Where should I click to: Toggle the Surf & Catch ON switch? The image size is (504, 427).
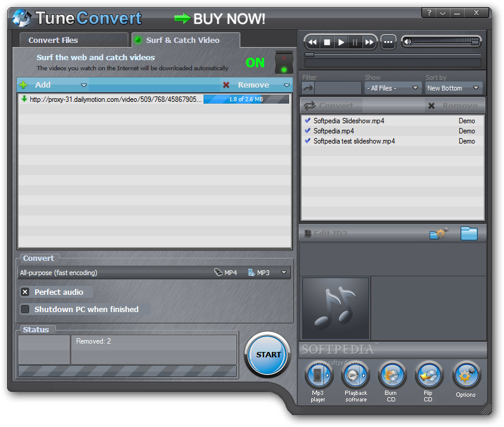[x=283, y=63]
